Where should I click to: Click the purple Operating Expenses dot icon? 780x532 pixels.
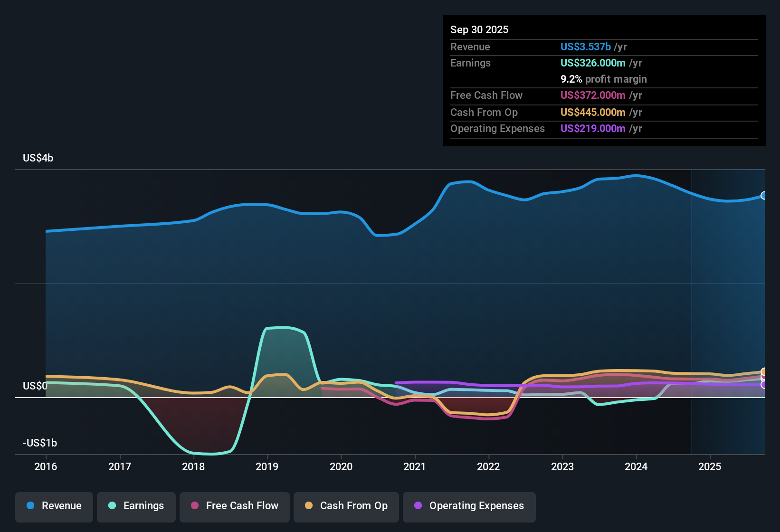point(418,506)
